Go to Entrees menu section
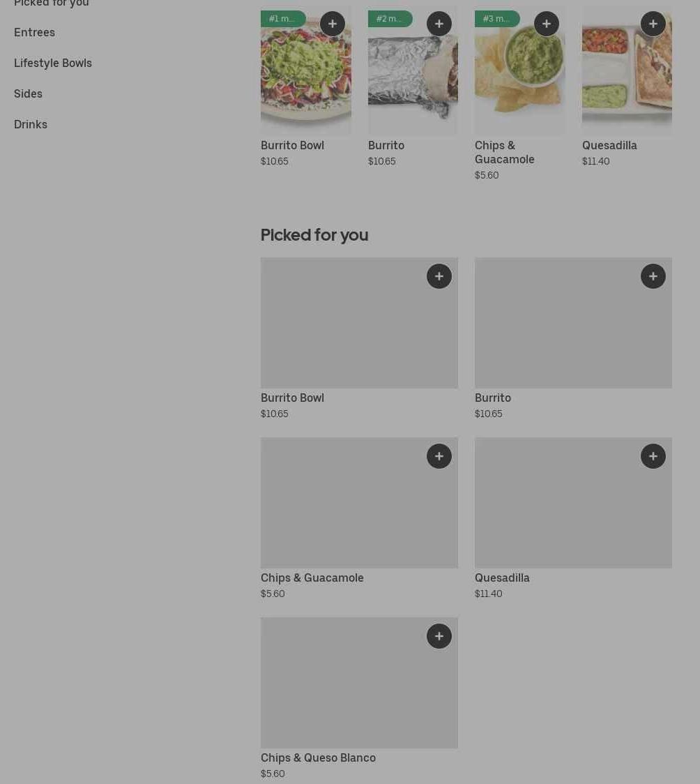 coord(34,32)
